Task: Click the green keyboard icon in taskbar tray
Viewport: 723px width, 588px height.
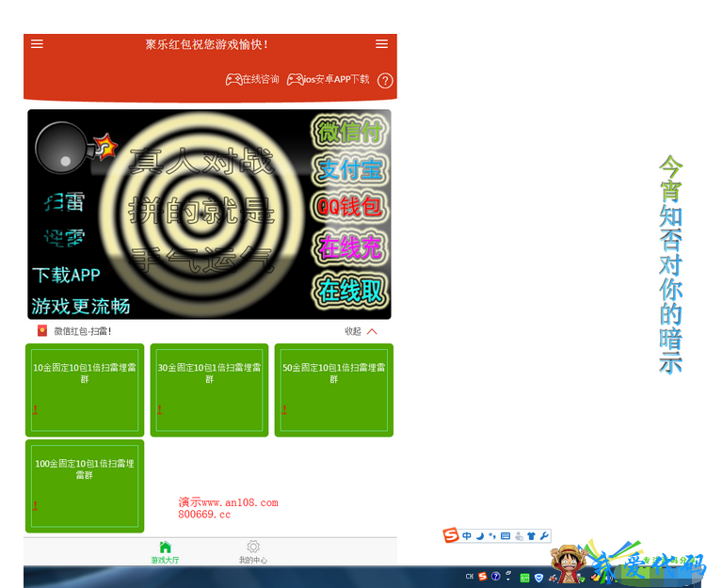Action: pos(524,578)
